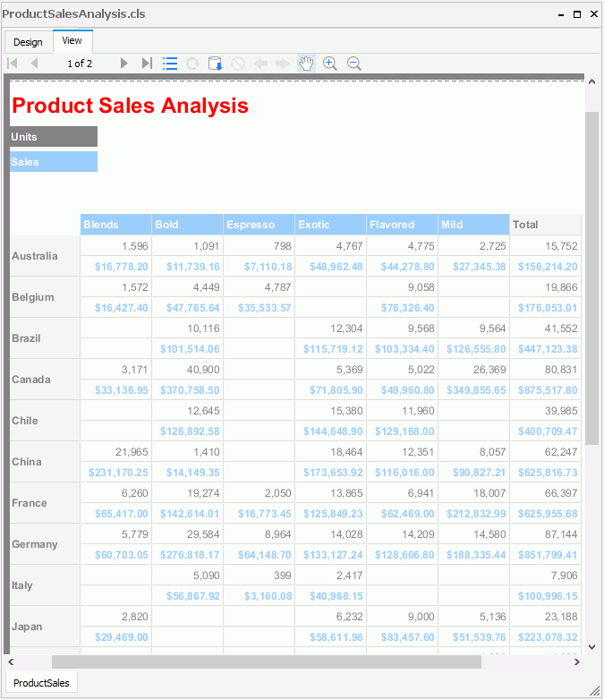Click the export report icon

coord(215,64)
